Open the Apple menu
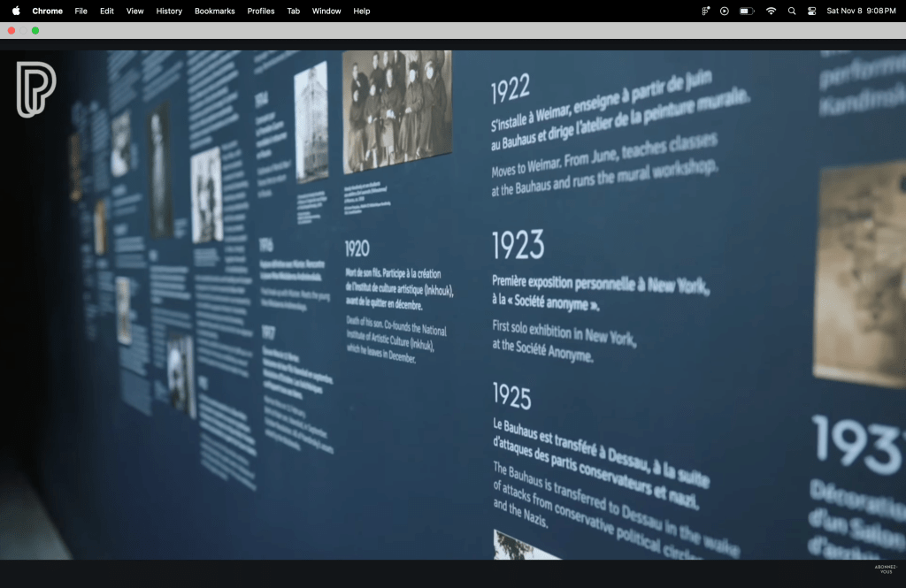 (16, 11)
